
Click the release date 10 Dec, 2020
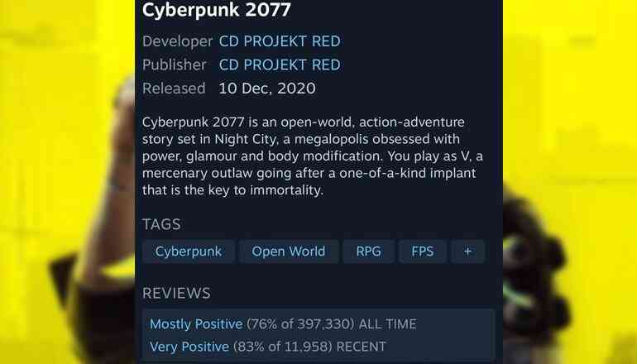pyautogui.click(x=267, y=89)
